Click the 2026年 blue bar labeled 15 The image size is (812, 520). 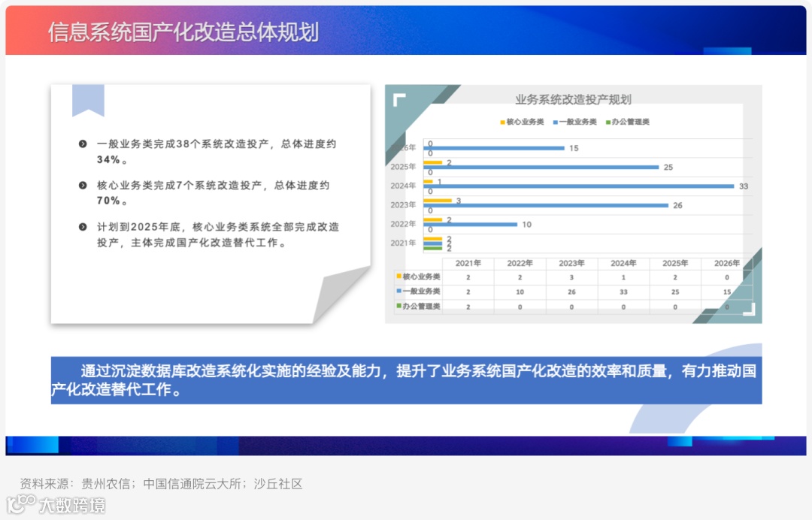[x=494, y=148]
